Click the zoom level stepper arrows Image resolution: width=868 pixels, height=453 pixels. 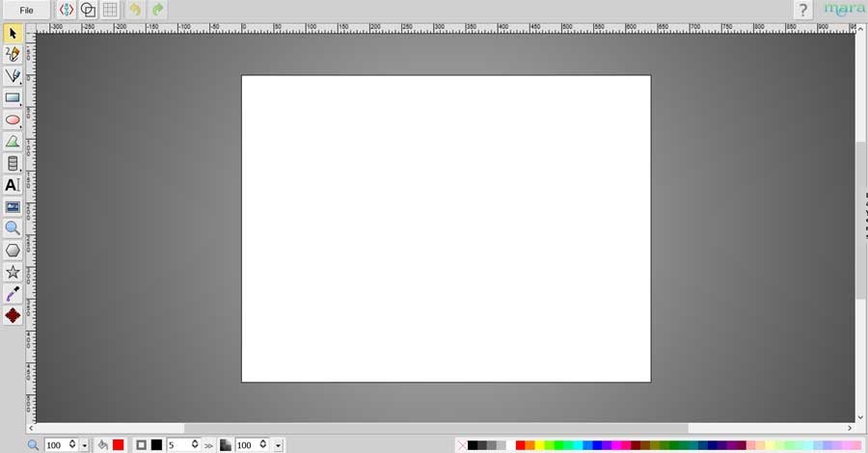pyautogui.click(x=72, y=444)
